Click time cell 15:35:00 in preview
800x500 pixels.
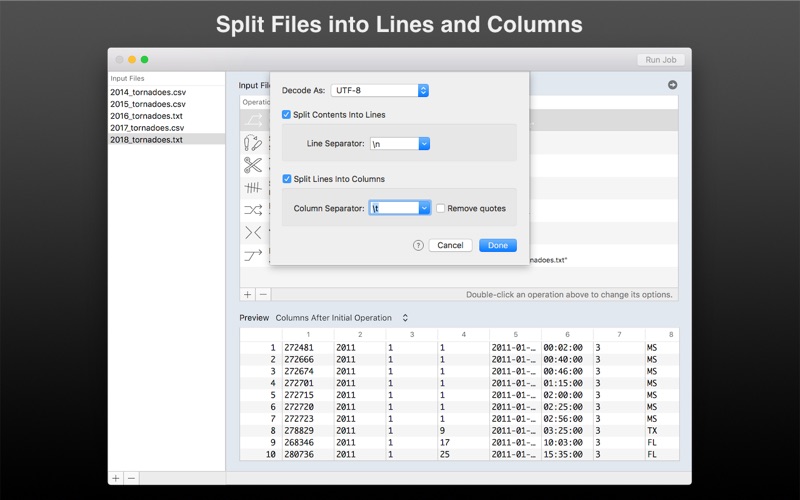pos(563,454)
